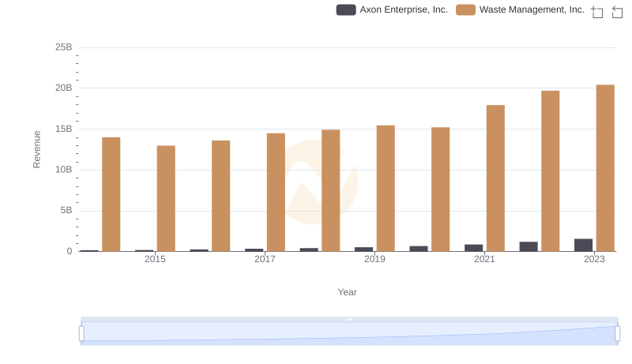Click the right handle of the zoom slider

(x=618, y=334)
